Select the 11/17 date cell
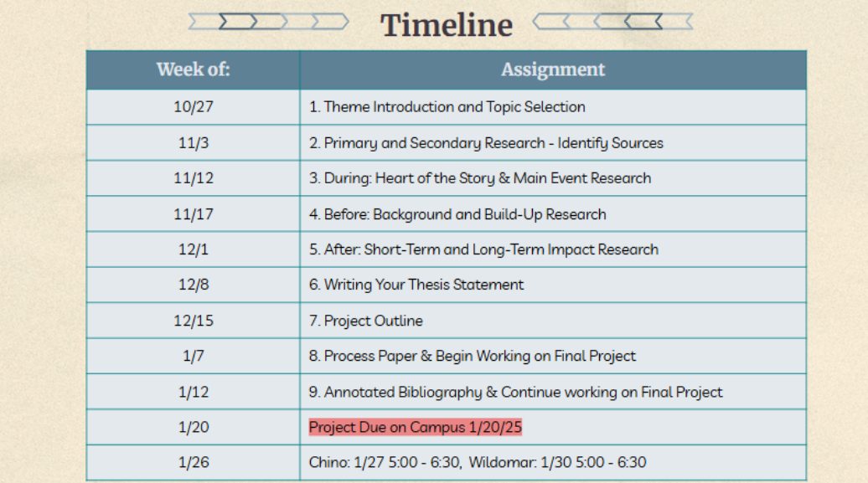This screenshot has height=483, width=868. [x=193, y=214]
